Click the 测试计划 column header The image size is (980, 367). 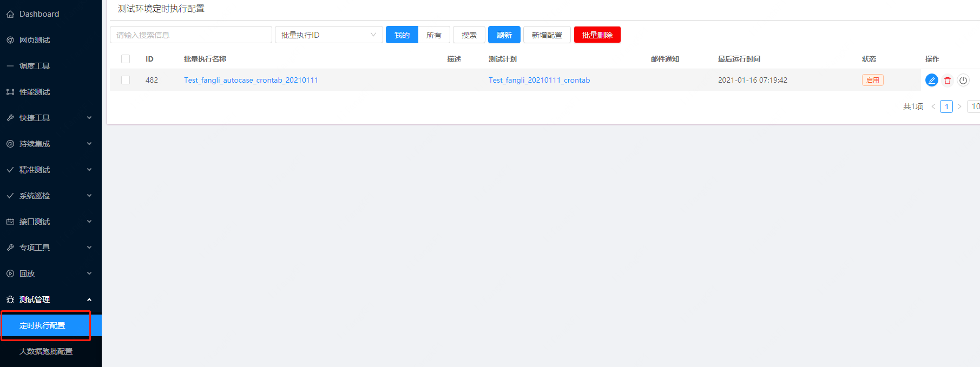click(x=503, y=59)
